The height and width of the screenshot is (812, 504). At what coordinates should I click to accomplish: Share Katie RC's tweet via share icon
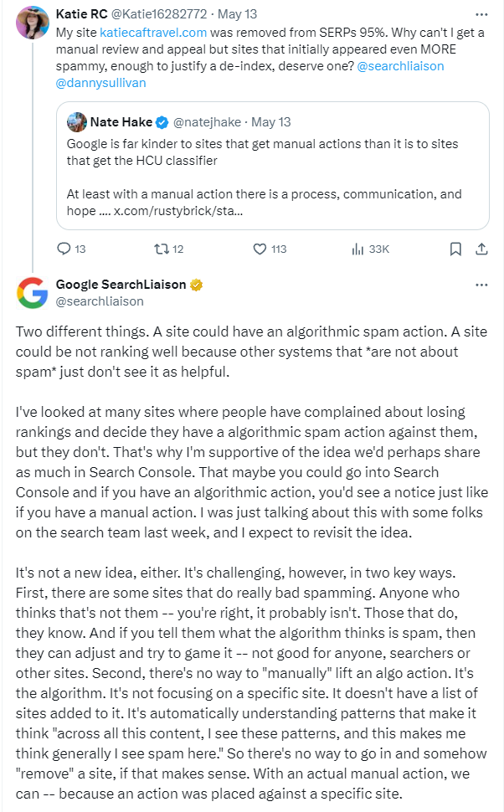coord(481,249)
